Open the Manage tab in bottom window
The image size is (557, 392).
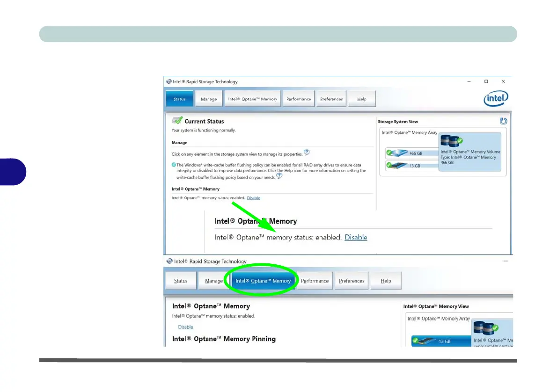pos(213,281)
